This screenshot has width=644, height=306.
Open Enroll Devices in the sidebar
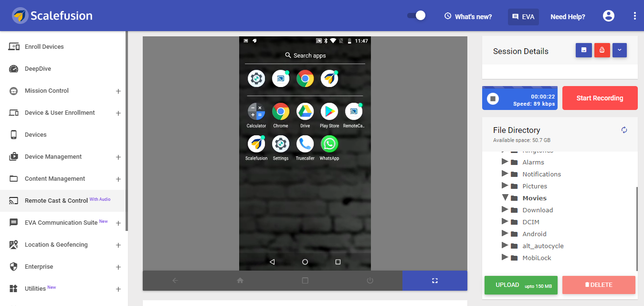[63, 47]
